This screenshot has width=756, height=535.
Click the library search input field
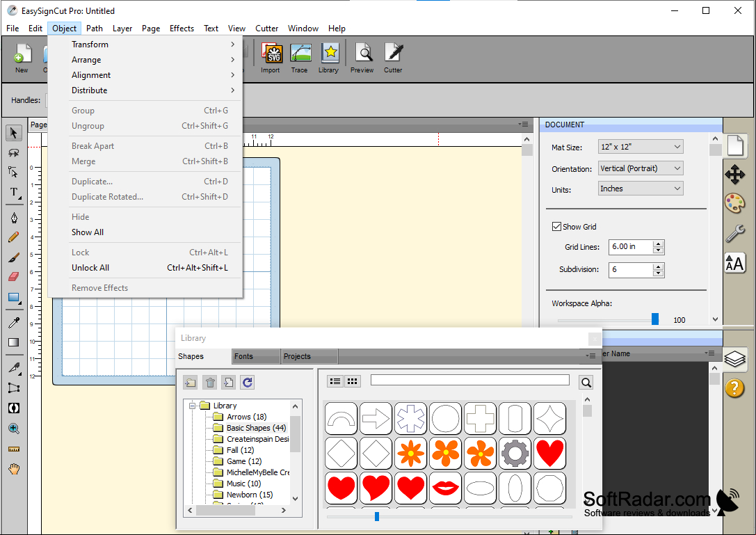click(x=470, y=380)
